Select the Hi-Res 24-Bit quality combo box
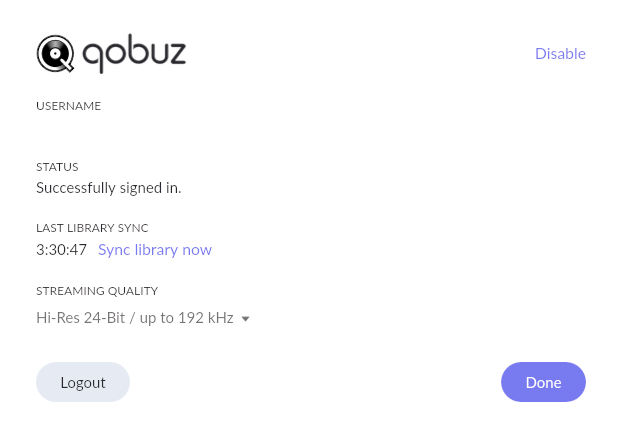The image size is (620, 427). coord(143,318)
